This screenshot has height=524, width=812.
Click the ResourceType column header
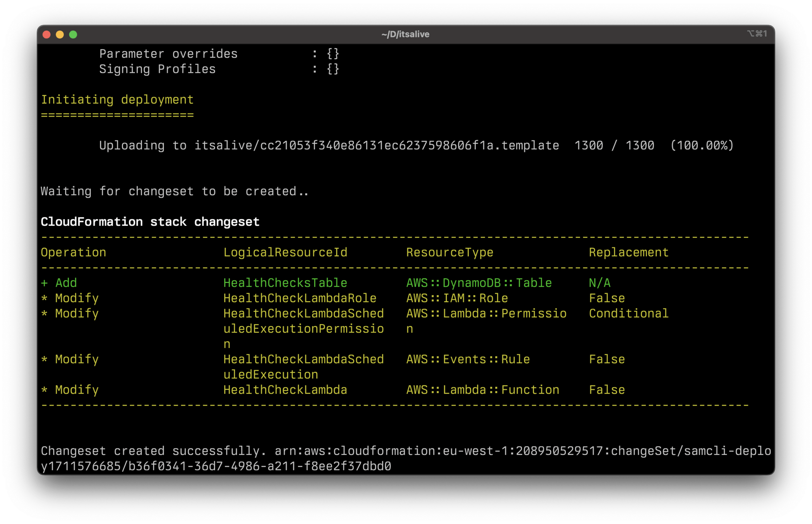(x=449, y=252)
